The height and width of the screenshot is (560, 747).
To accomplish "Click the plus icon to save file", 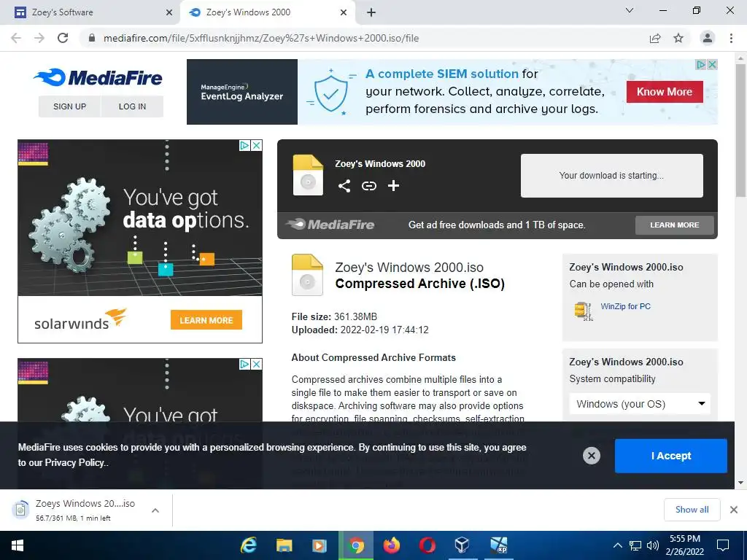I will click(x=393, y=186).
